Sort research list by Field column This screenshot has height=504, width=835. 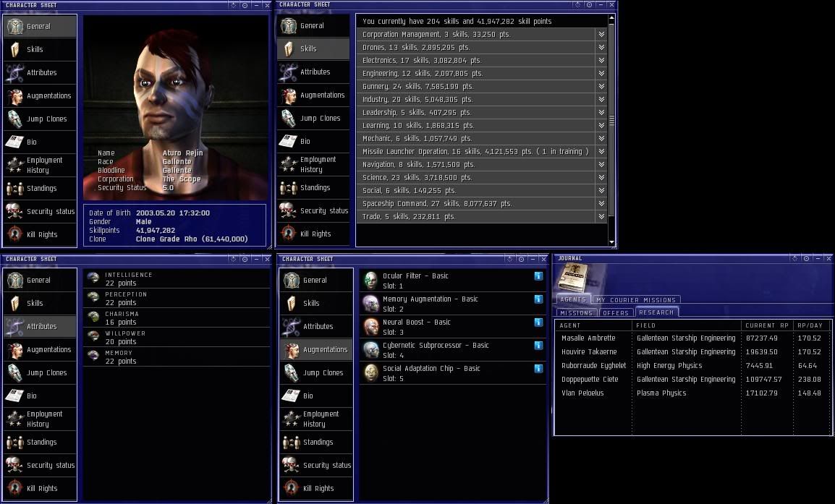pos(687,325)
